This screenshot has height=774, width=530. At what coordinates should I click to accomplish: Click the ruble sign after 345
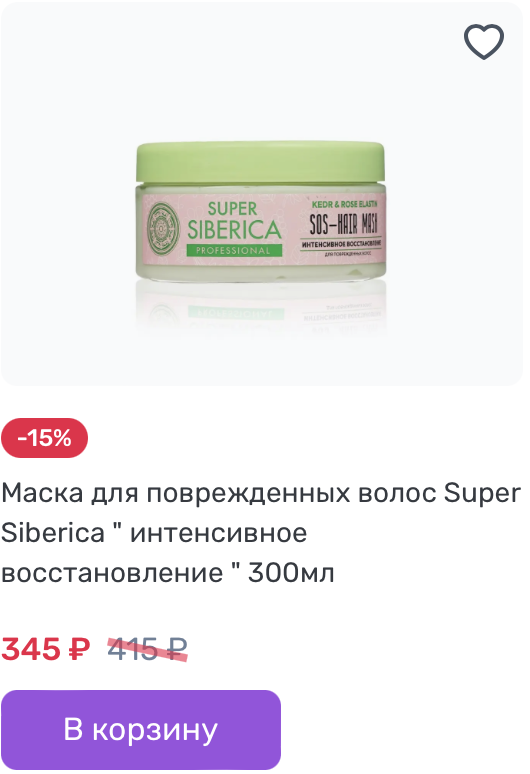click(x=79, y=649)
